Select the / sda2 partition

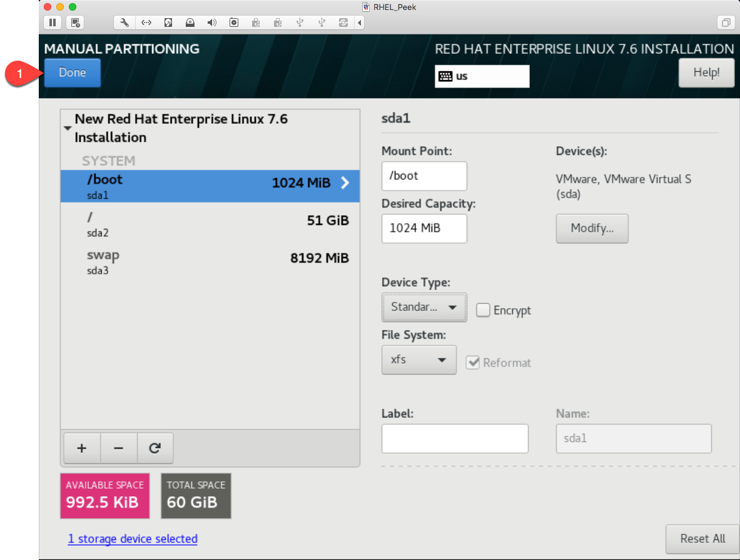tap(210, 224)
